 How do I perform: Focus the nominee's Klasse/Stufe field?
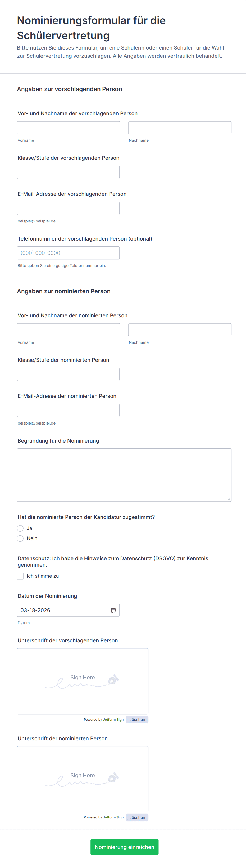click(68, 374)
